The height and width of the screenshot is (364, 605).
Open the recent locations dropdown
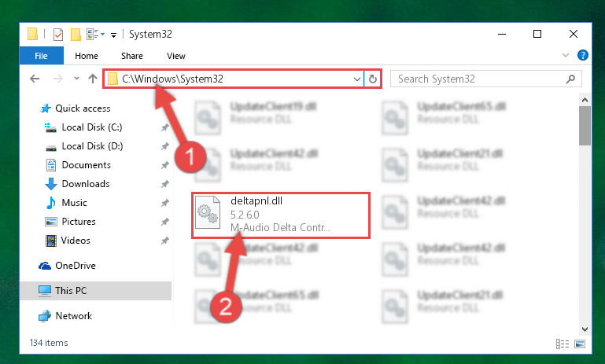(x=76, y=79)
